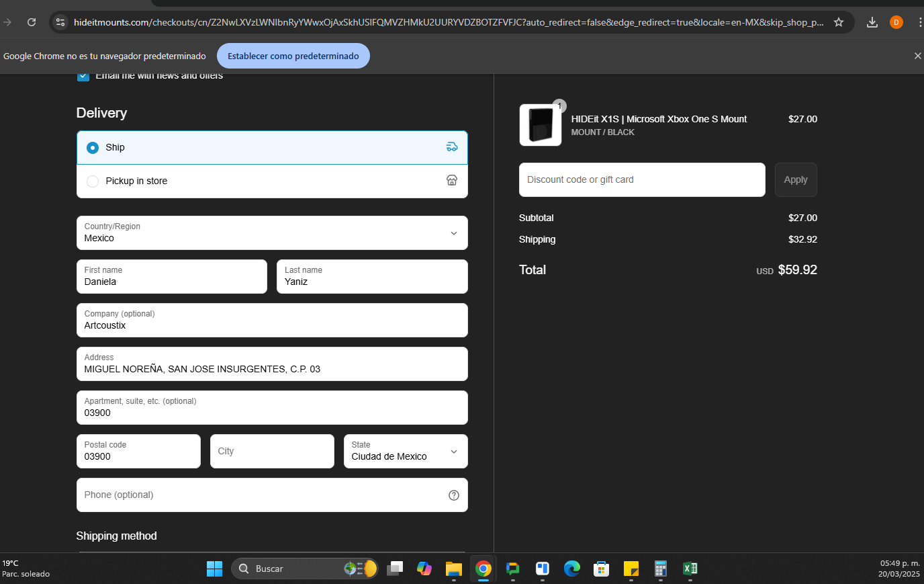Open the Chrome profile avatar D

[x=896, y=22]
